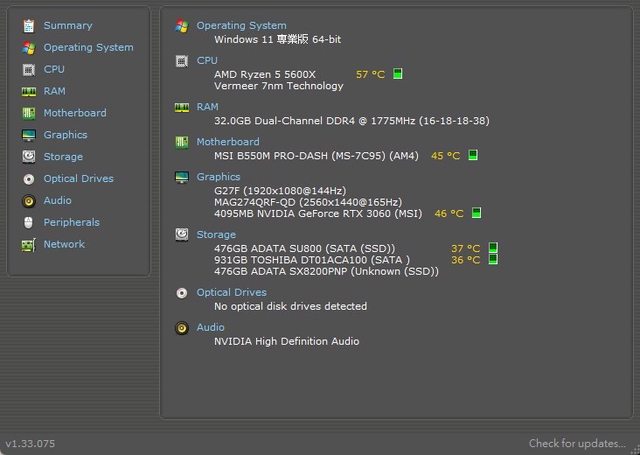Open the Peripherals sidebar section
Screen dimensions: 640x455
[72, 222]
